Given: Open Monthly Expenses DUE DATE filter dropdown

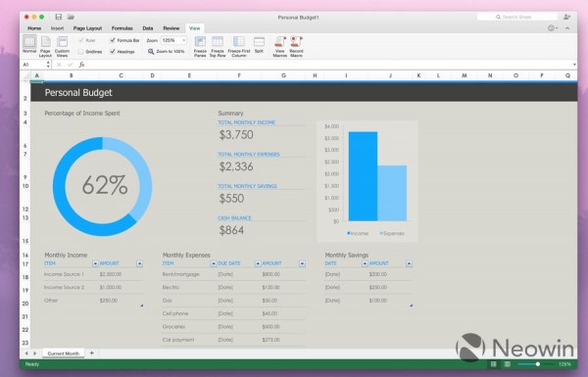Looking at the screenshot, I should 258,263.
